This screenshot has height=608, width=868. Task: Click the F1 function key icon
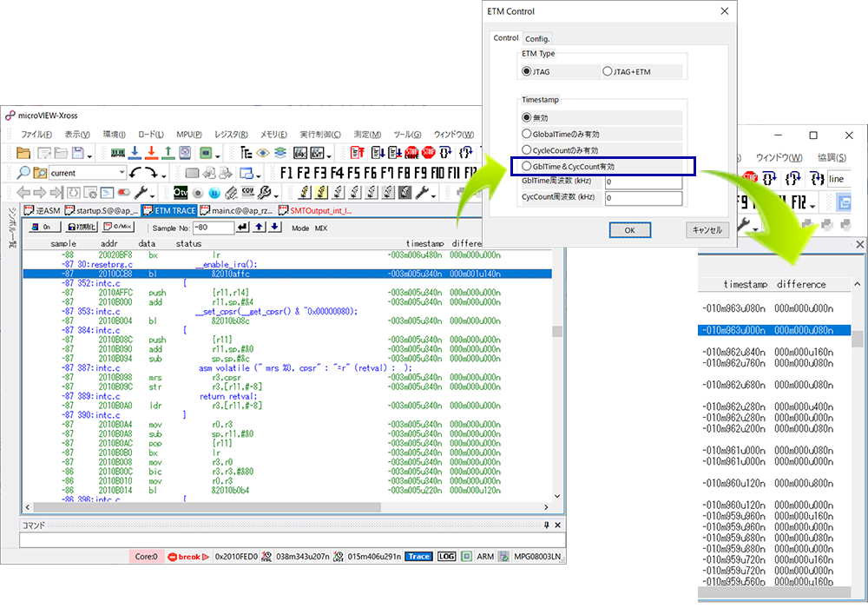[x=286, y=173]
